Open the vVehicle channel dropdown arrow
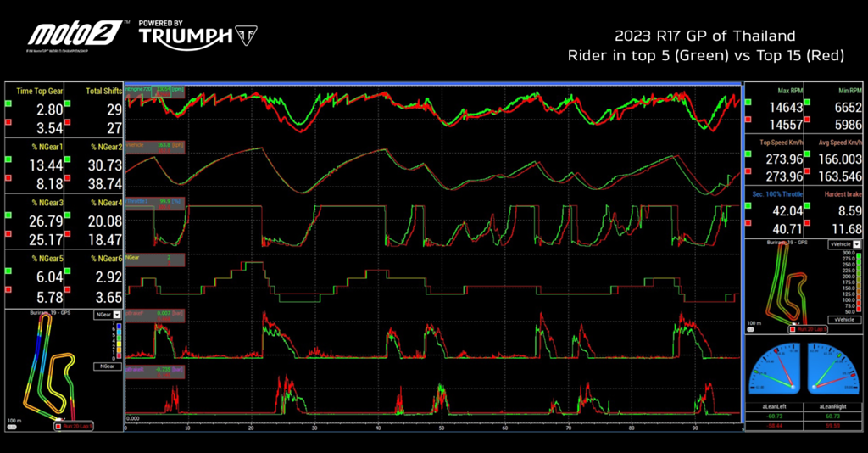Screen dimensions: 868x453 (857, 244)
